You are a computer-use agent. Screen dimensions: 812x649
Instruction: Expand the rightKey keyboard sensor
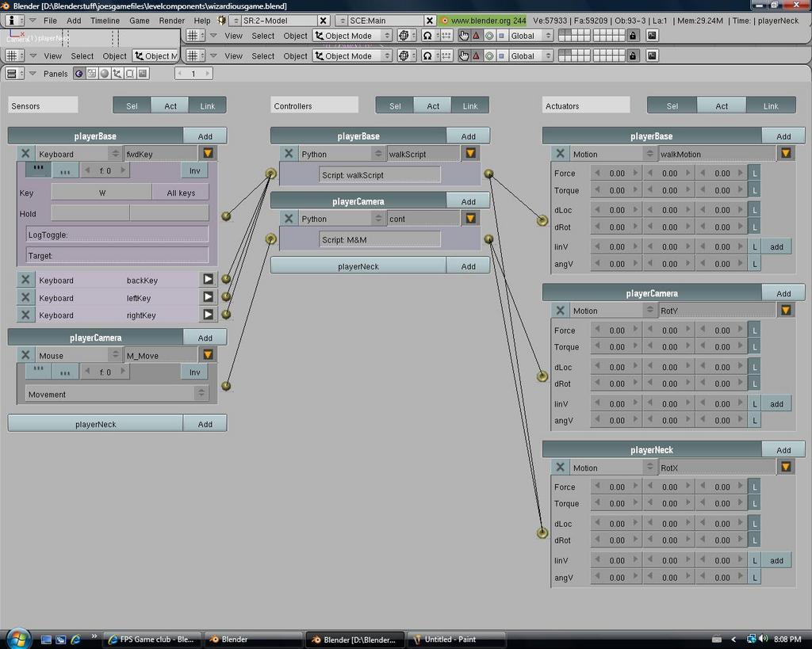209,314
